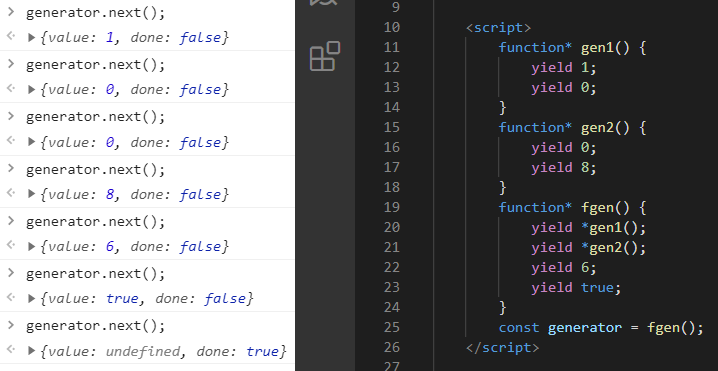Click line number 10 in the editor
This screenshot has height=371, width=718.
click(x=392, y=27)
